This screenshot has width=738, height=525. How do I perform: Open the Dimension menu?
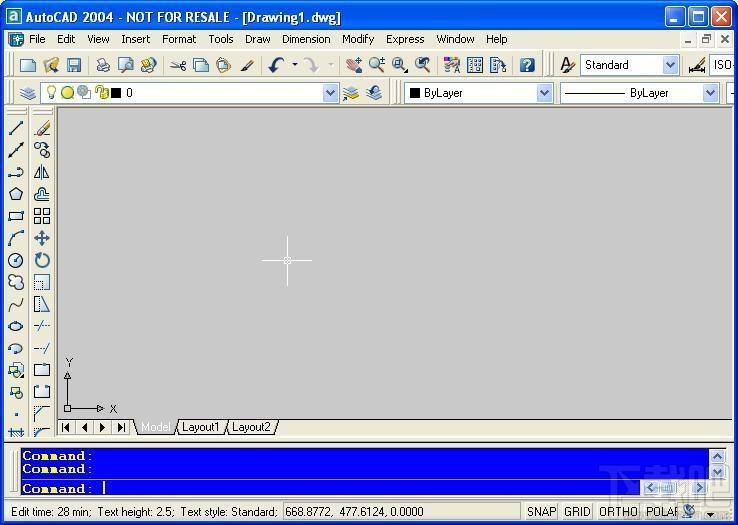coord(306,39)
